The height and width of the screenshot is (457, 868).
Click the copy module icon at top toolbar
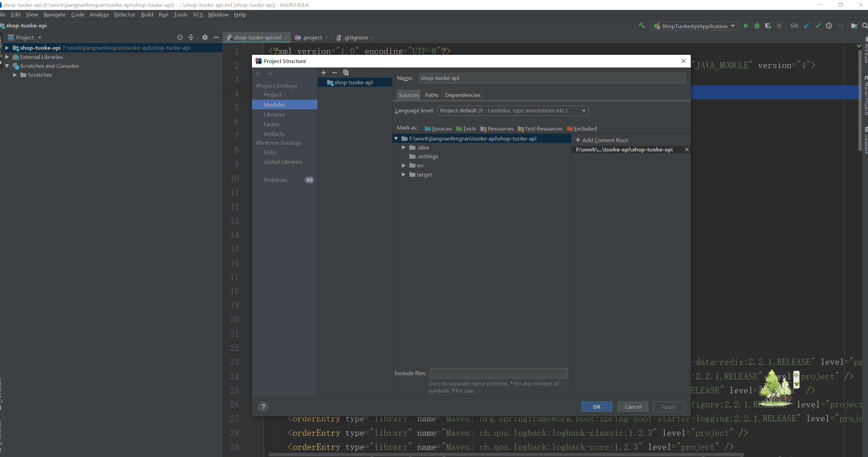346,72
